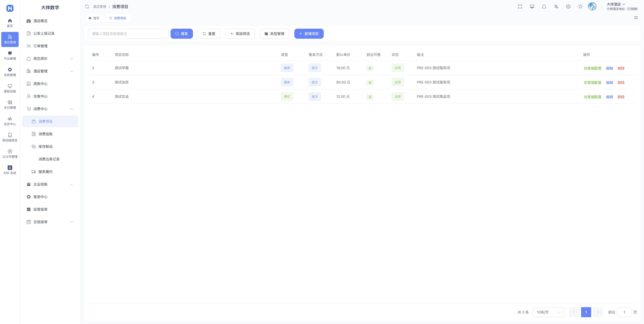The width and height of the screenshot is (644, 324).
Task: Click the project name search field
Action: 128,34
